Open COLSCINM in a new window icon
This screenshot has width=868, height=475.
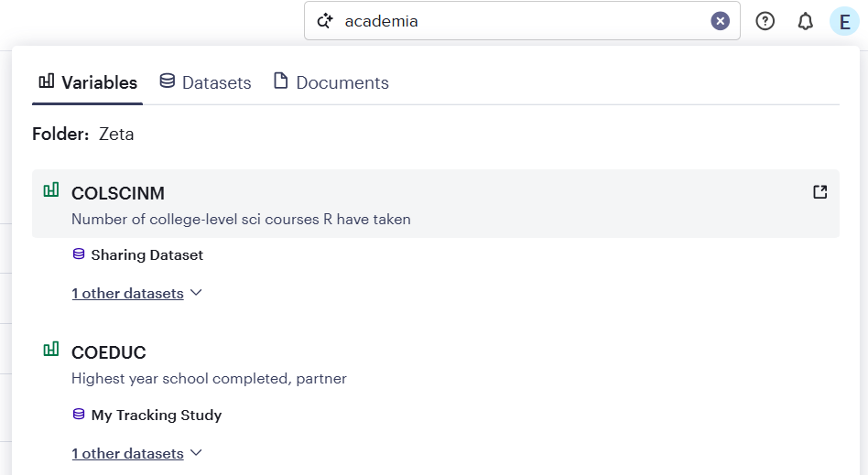point(820,192)
